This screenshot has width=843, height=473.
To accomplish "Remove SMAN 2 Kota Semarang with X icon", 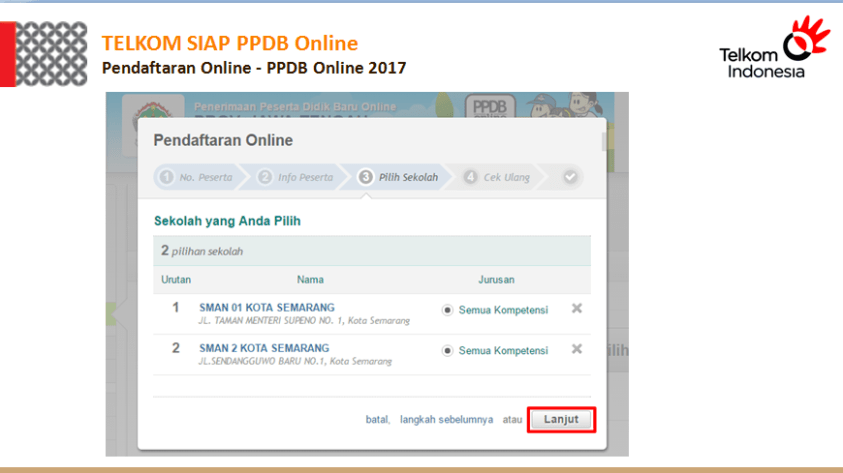I will [x=577, y=349].
